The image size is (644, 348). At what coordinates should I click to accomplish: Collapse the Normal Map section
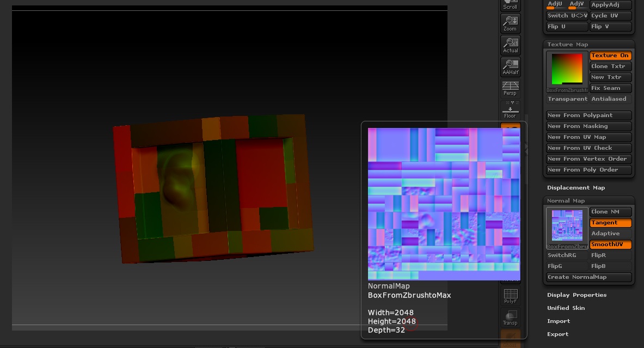pyautogui.click(x=566, y=200)
